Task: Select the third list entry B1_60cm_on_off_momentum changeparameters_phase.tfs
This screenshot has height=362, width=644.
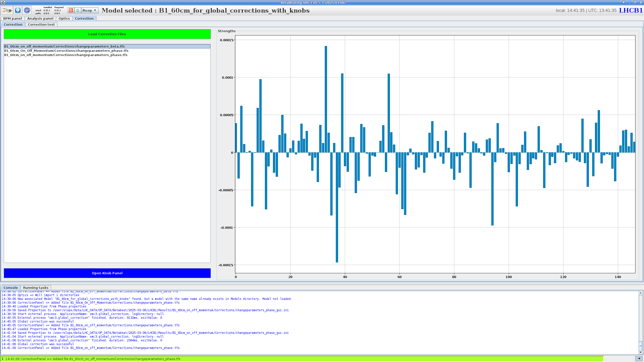Action: (107, 55)
